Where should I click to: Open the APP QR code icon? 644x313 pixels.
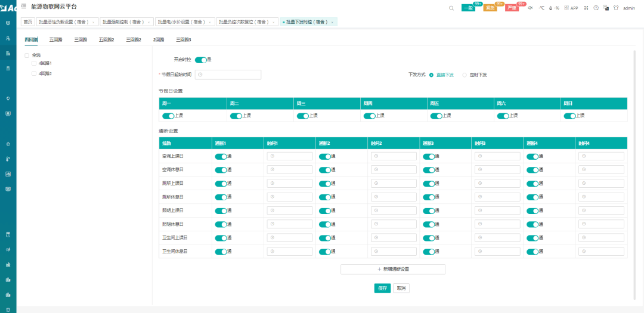(571, 8)
